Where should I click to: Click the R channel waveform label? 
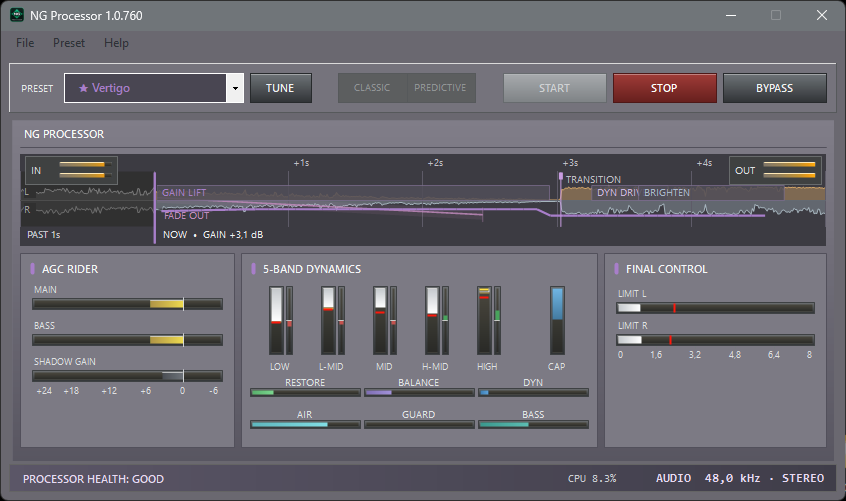click(x=27, y=209)
